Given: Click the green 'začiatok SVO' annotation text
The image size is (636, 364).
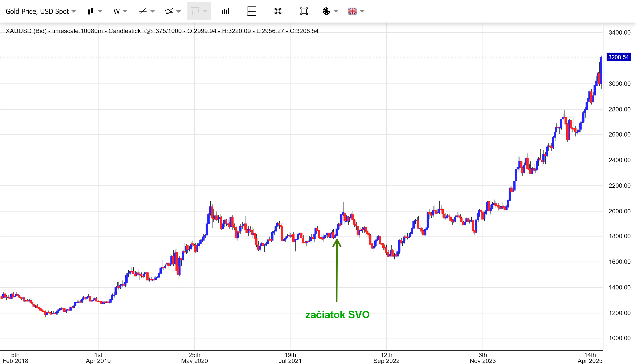Looking at the screenshot, I should click(337, 315).
